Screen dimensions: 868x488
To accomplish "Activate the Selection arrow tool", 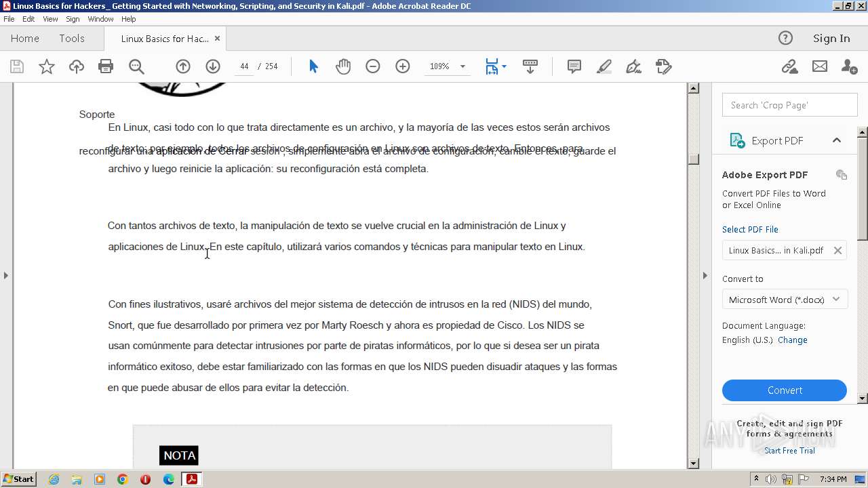I will (x=313, y=66).
